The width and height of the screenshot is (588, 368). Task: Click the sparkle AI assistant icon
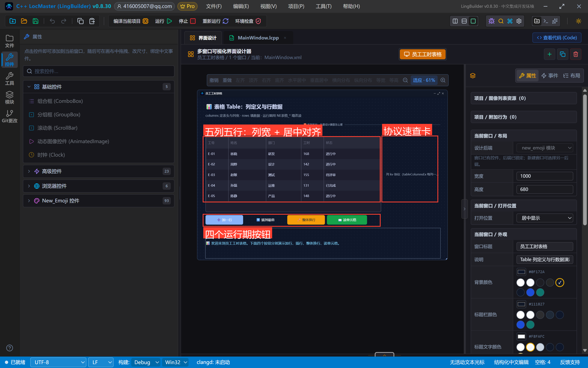(x=555, y=21)
